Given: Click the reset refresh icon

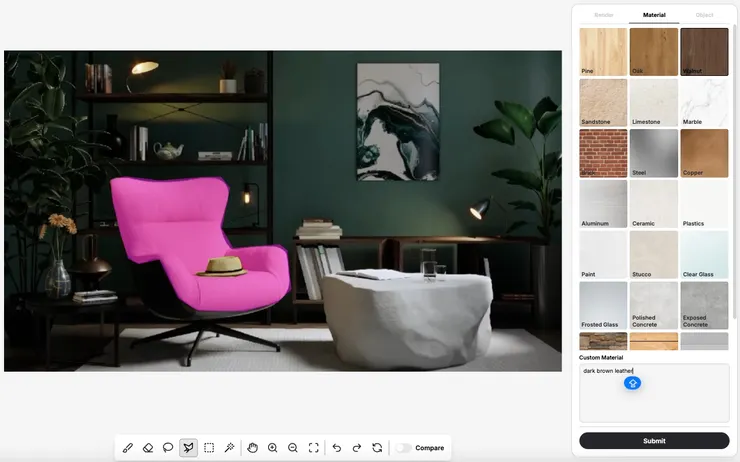Looking at the screenshot, I should tap(377, 447).
